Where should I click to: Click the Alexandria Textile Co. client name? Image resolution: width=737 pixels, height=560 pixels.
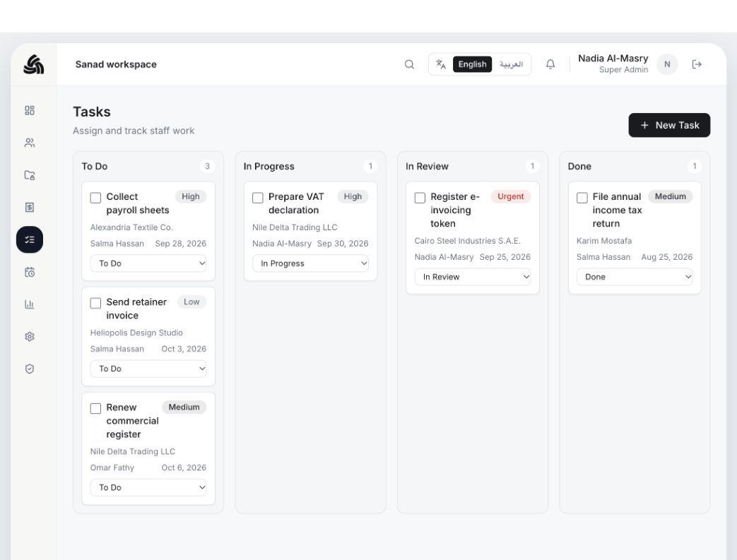click(x=131, y=227)
